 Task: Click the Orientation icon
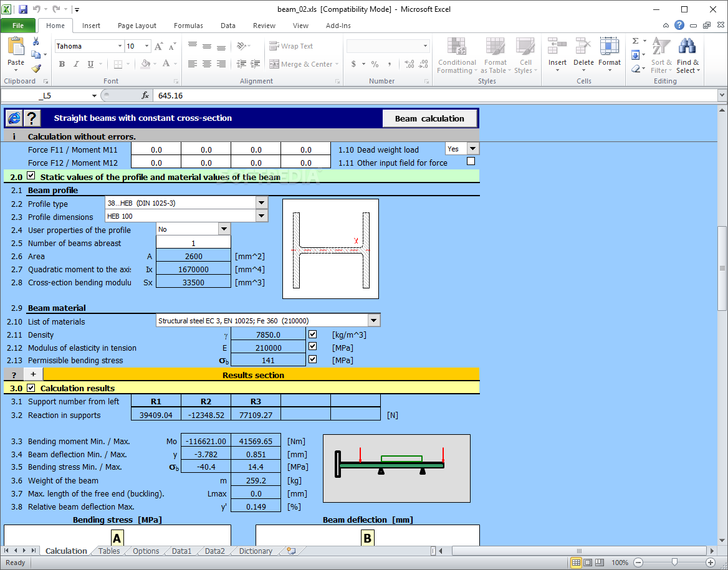pos(241,46)
